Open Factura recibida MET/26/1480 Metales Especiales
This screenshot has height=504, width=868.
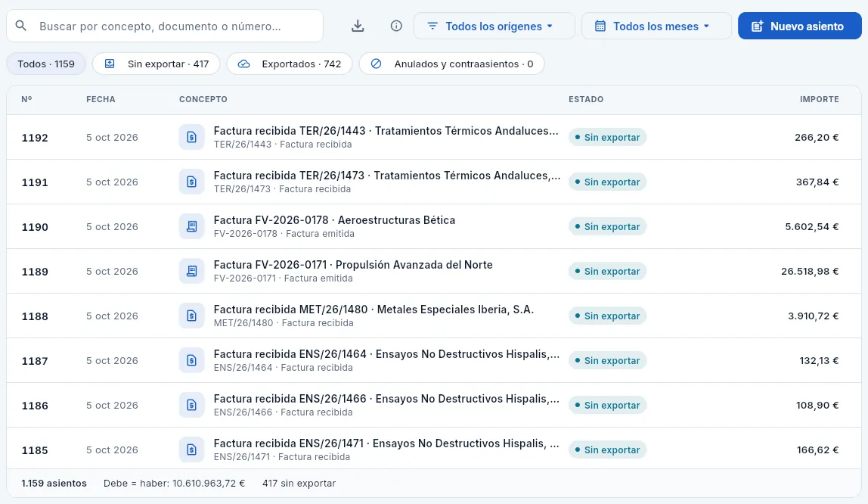(434, 316)
